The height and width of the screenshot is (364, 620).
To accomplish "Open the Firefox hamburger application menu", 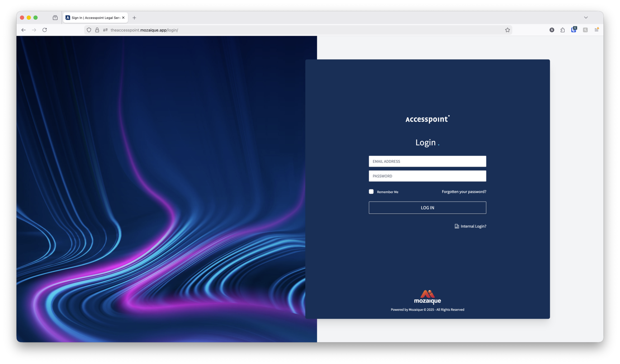I will (x=596, y=30).
